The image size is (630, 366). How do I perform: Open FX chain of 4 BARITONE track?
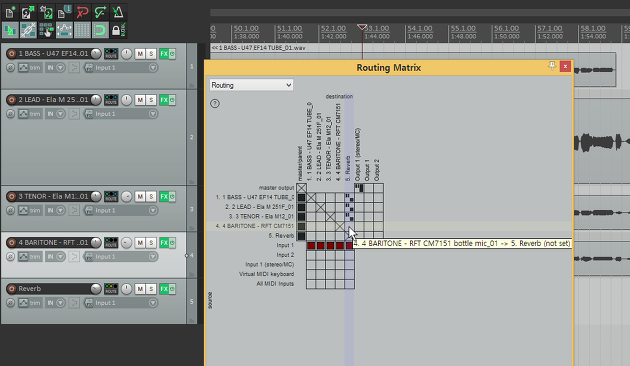tap(164, 243)
